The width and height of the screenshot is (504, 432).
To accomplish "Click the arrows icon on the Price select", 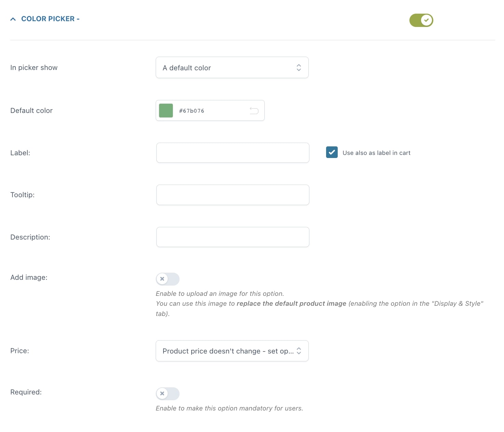I will coord(299,351).
